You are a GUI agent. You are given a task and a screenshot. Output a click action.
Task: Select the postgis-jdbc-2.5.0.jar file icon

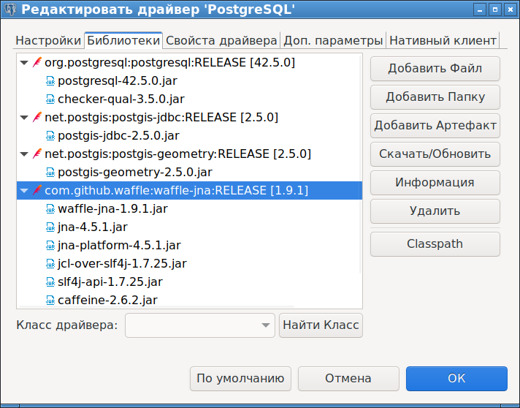[50, 136]
